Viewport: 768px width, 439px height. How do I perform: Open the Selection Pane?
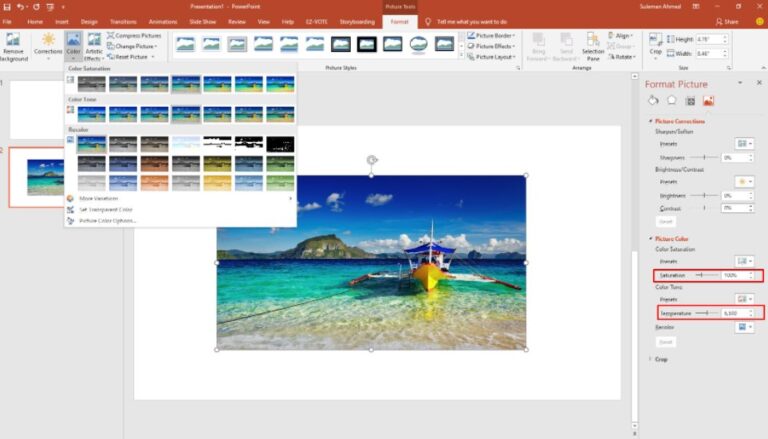593,45
